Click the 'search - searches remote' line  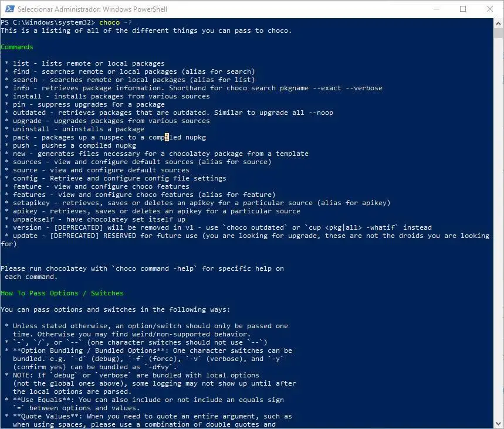[130, 80]
